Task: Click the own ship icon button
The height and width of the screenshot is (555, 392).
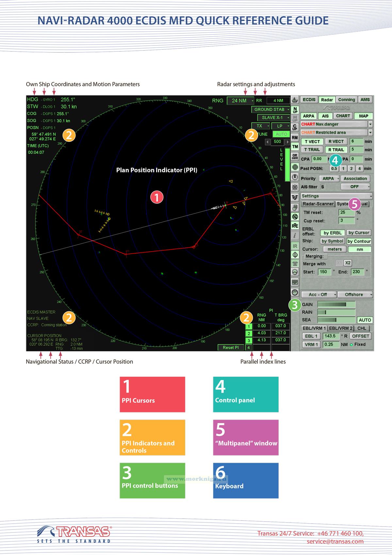Action: point(295,100)
